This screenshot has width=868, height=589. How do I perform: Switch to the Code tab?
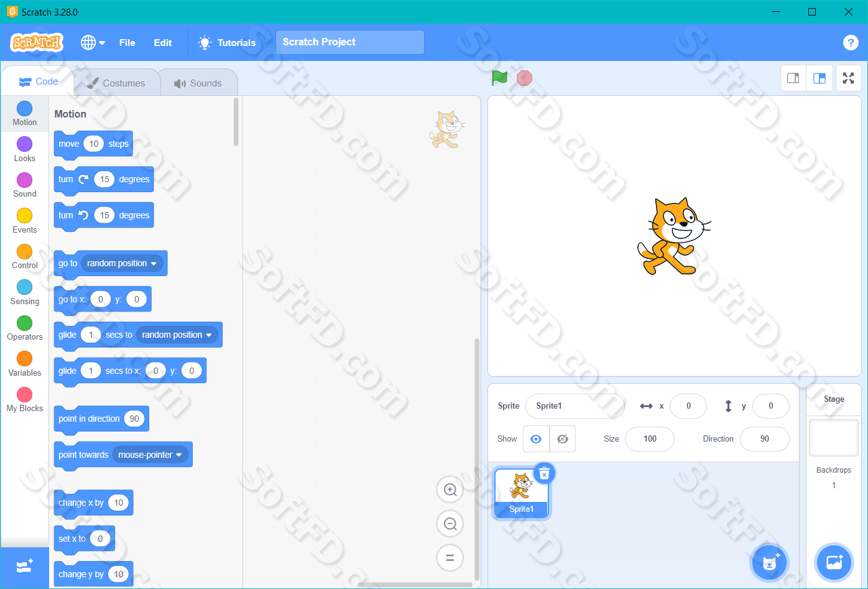[x=38, y=81]
